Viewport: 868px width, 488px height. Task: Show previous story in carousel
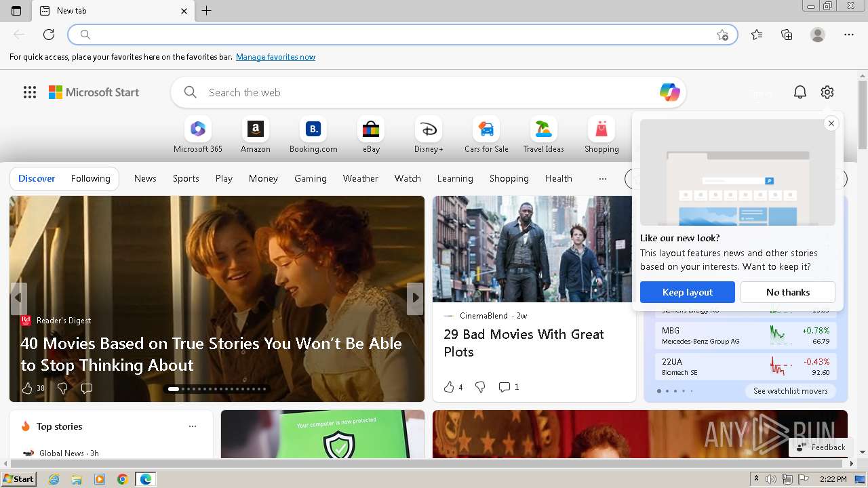click(x=18, y=298)
